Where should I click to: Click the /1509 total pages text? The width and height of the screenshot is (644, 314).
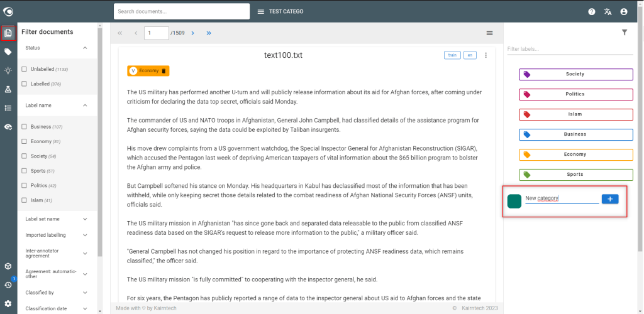[177, 33]
